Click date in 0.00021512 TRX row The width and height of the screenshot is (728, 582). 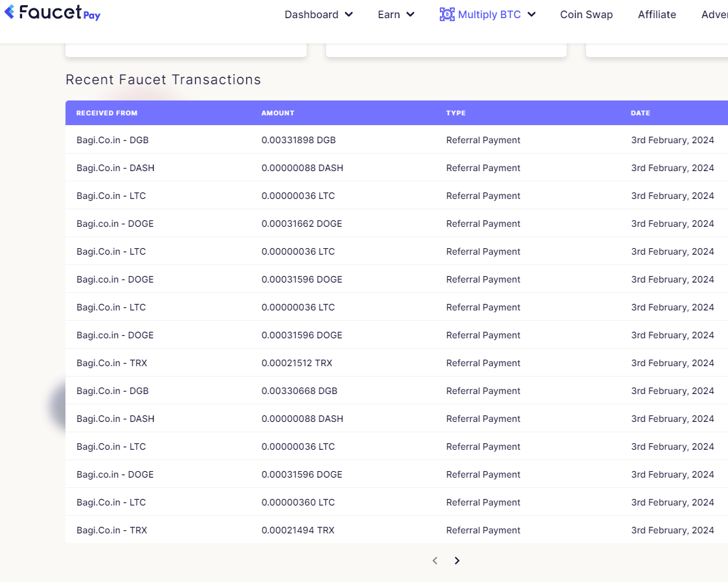(x=672, y=363)
